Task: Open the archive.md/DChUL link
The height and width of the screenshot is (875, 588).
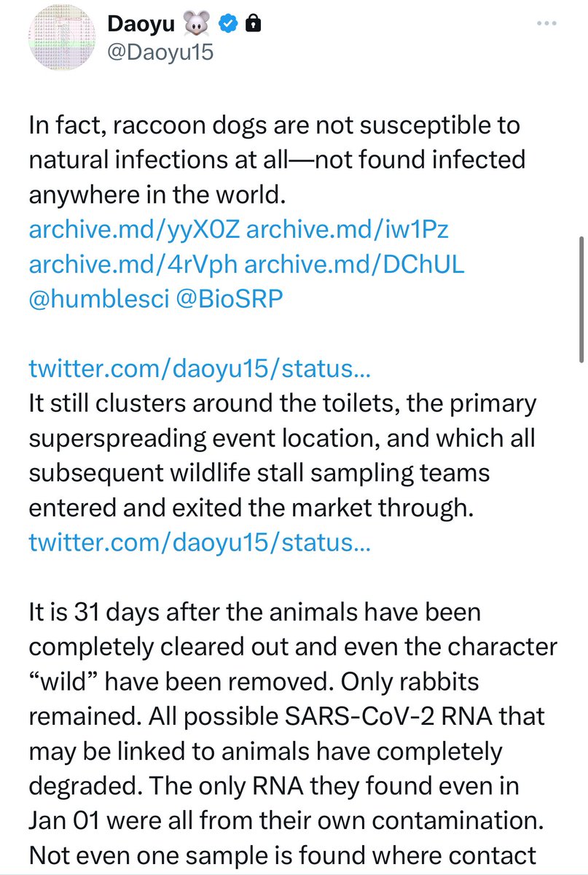Action: [x=354, y=265]
